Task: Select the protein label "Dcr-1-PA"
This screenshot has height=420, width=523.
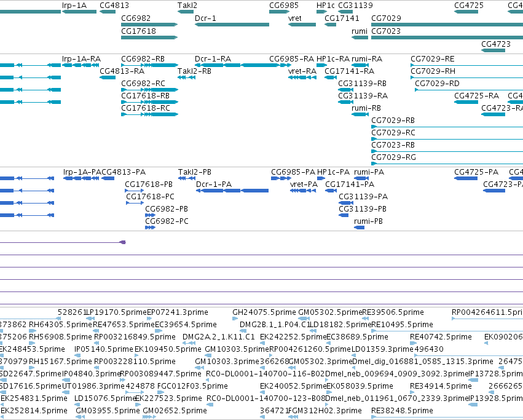Action: tap(214, 184)
